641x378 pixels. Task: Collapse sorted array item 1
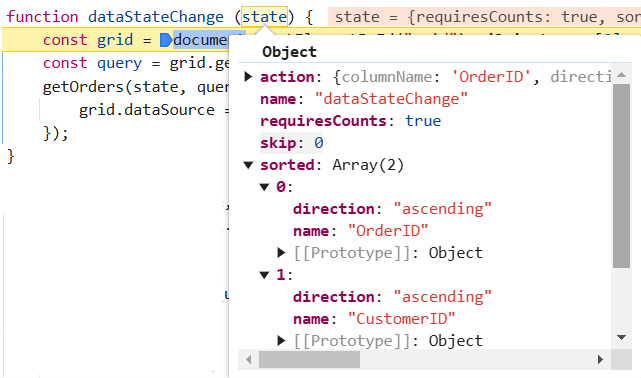click(x=264, y=275)
